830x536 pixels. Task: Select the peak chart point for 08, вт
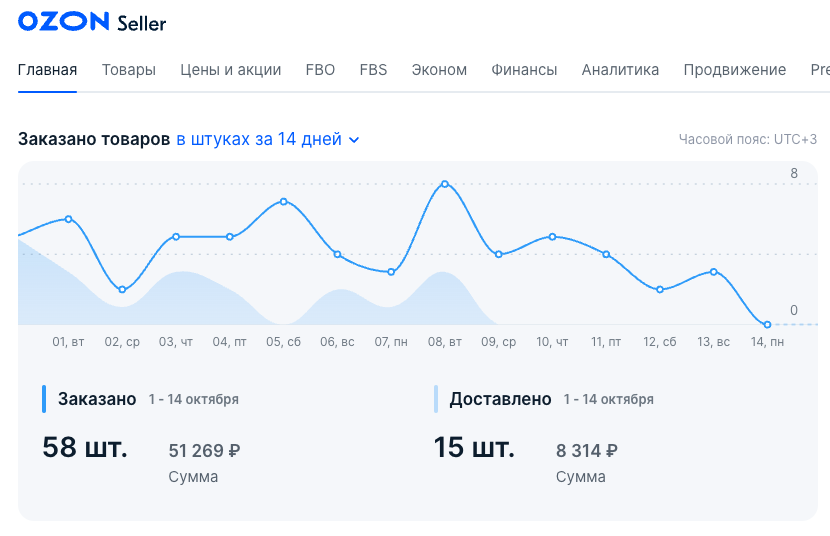(x=445, y=184)
